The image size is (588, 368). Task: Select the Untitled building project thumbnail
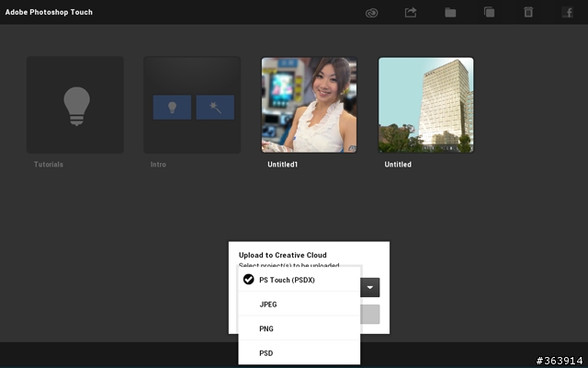click(x=426, y=105)
